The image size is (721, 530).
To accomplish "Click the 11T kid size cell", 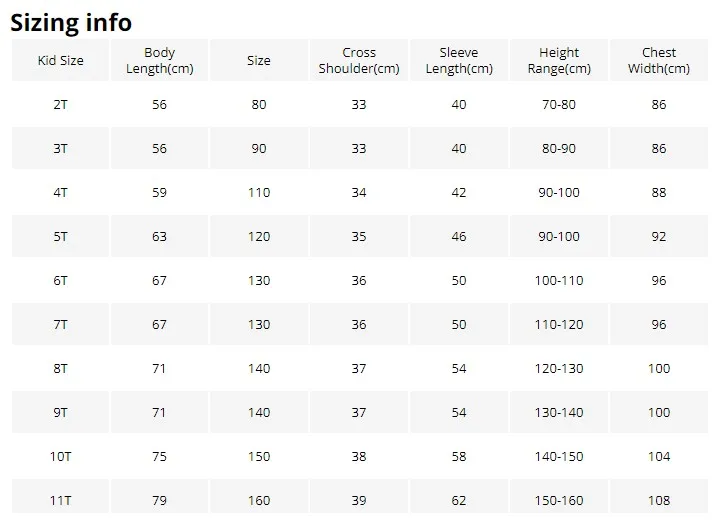I will [x=61, y=500].
